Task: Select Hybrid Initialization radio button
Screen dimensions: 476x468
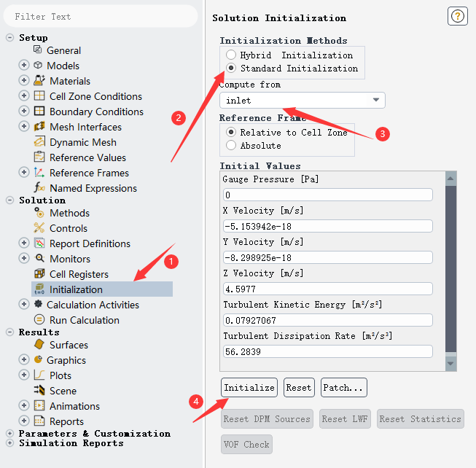Action: coord(231,55)
